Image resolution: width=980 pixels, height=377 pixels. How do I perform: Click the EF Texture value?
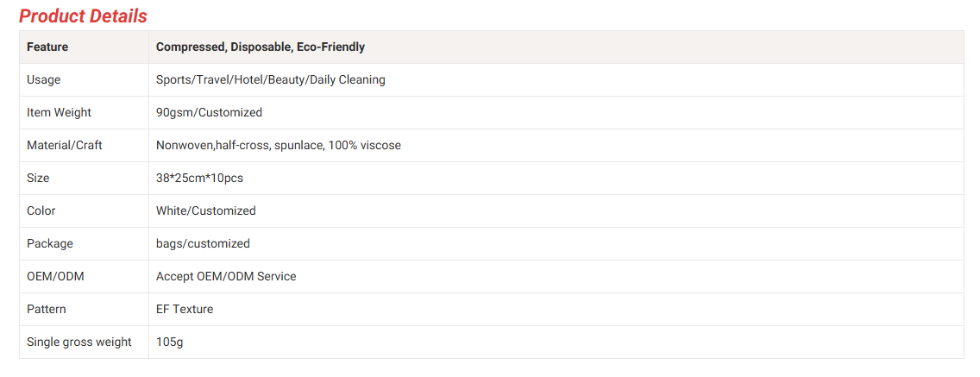click(185, 309)
